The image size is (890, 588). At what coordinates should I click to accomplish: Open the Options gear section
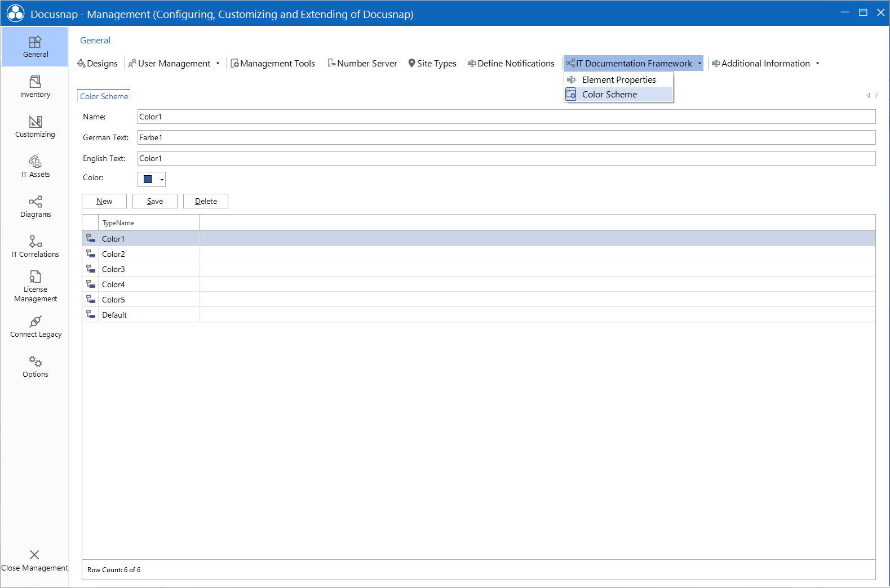pos(35,367)
